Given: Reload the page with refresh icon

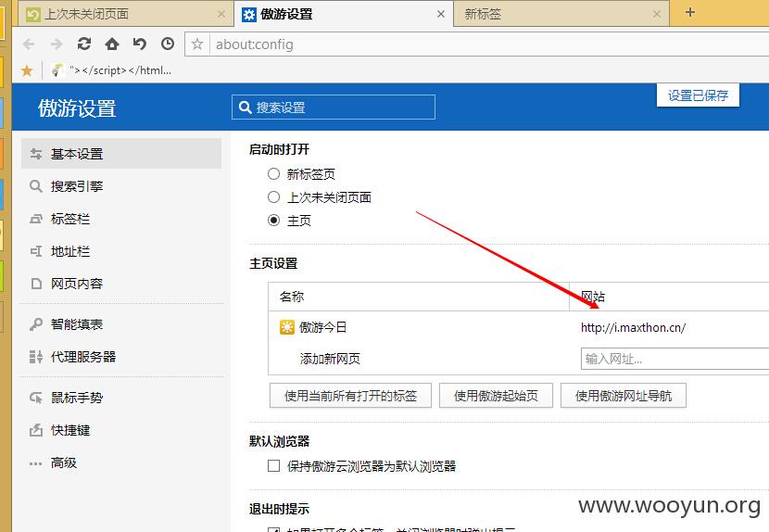Looking at the screenshot, I should click(84, 44).
